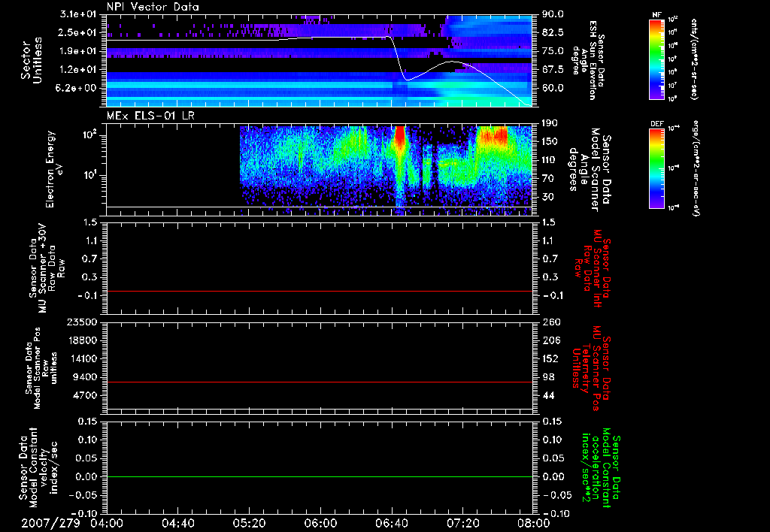Click the "1.2e+01" sector axis value

(78, 70)
